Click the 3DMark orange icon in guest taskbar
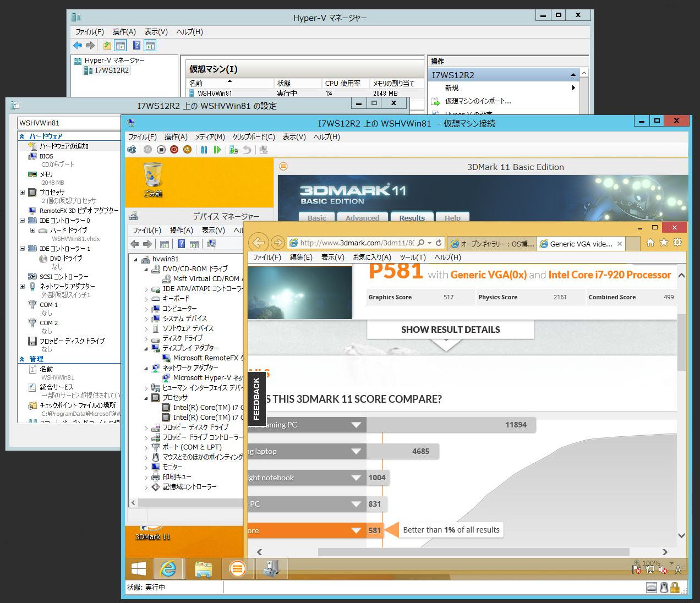700x603 pixels. [x=238, y=568]
